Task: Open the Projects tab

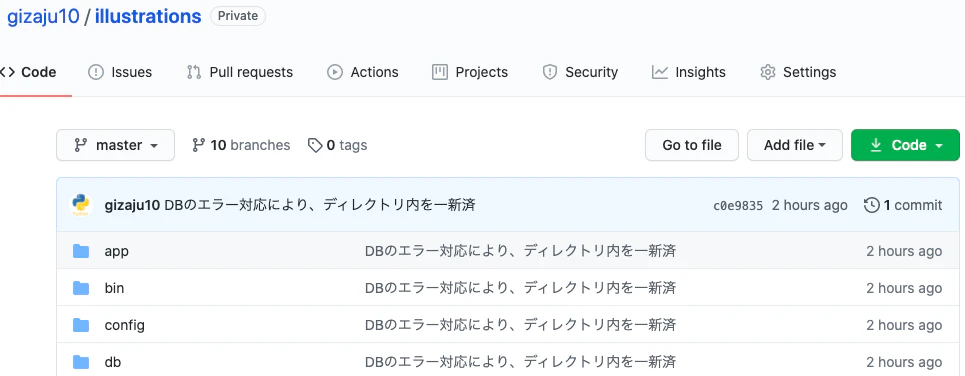Action: pyautogui.click(x=470, y=72)
